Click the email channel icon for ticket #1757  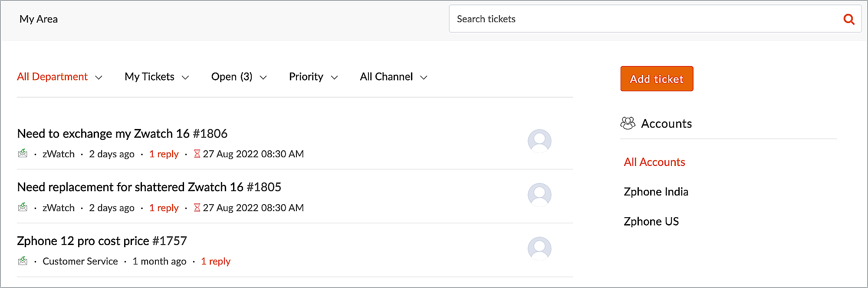coord(23,261)
